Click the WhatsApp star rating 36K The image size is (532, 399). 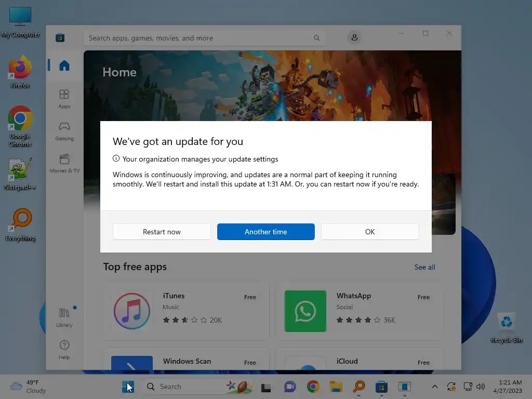tap(365, 320)
